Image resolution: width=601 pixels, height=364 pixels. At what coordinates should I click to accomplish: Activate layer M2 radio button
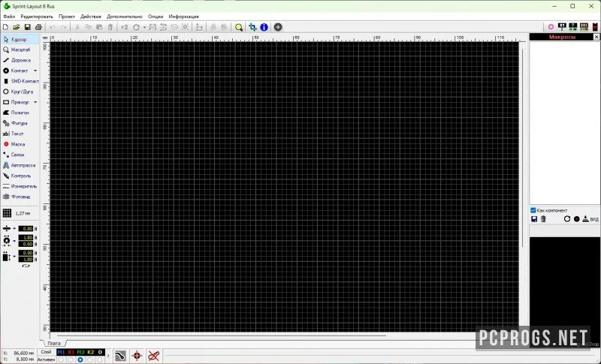[80, 360]
